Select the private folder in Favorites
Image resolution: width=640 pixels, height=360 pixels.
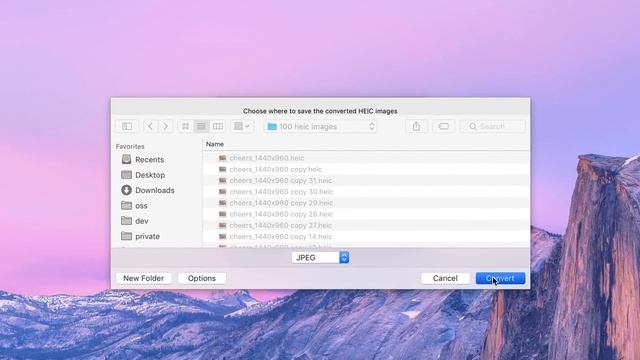[147, 236]
